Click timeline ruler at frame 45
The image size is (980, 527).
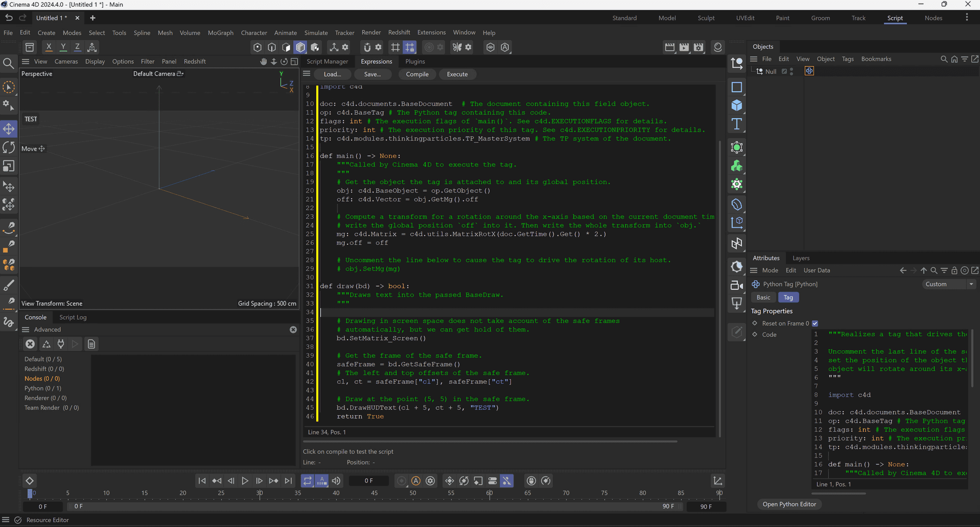tap(374, 493)
